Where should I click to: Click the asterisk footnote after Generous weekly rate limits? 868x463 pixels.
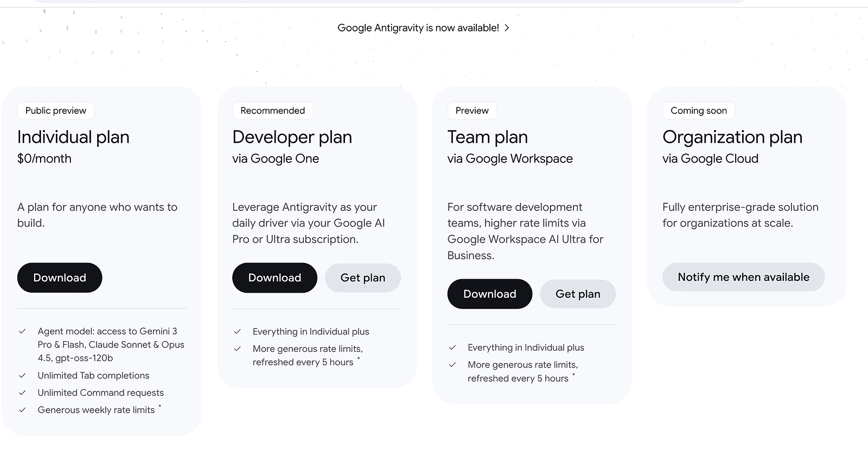pos(159,407)
